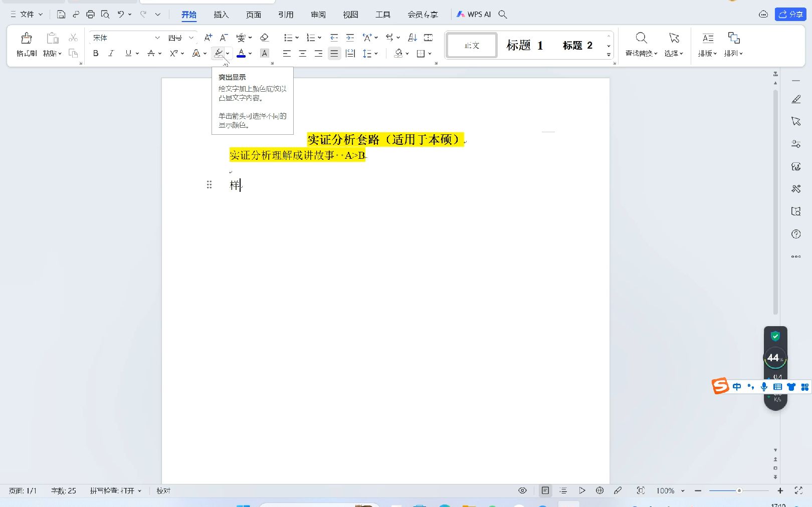Click the Distributed alignment icon
Image resolution: width=812 pixels, height=507 pixels.
point(350,53)
